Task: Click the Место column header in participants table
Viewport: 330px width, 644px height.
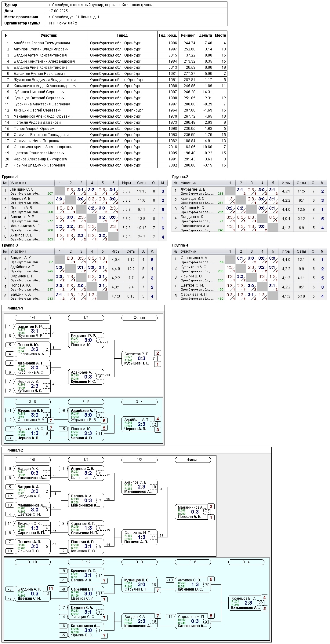Action: click(x=220, y=35)
